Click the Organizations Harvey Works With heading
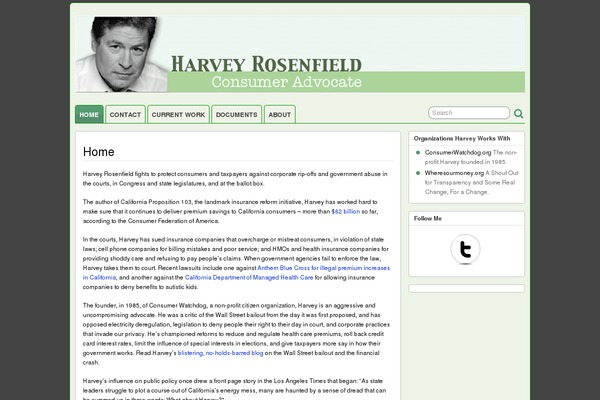This screenshot has height=400, width=600. pyautogui.click(x=462, y=139)
